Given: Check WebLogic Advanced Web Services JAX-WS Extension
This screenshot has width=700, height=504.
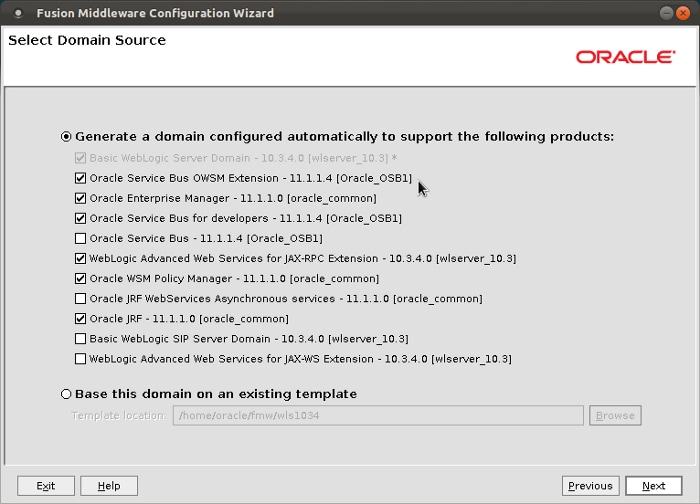Looking at the screenshot, I should [x=81, y=358].
